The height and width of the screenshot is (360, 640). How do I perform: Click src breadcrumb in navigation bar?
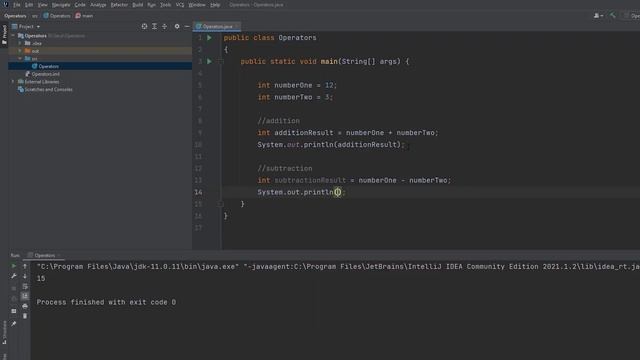coord(35,16)
